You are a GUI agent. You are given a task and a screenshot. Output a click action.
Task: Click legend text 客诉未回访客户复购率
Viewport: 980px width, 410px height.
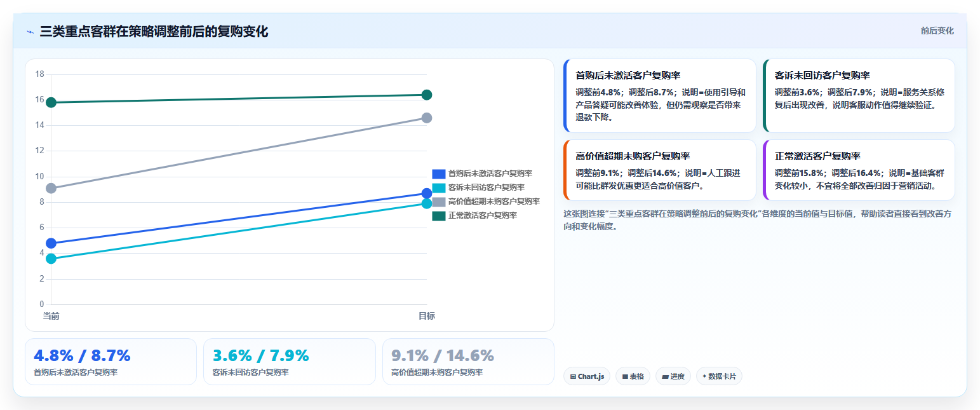click(x=487, y=188)
